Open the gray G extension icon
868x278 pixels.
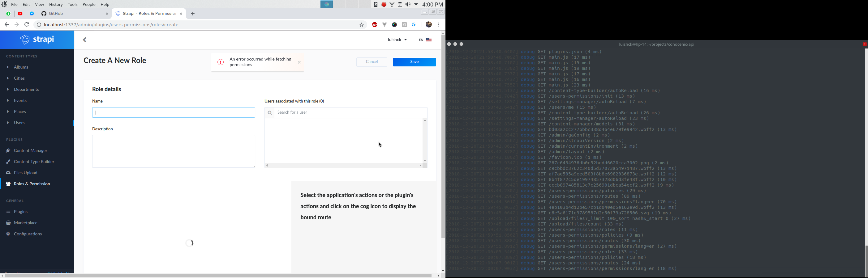tap(404, 25)
